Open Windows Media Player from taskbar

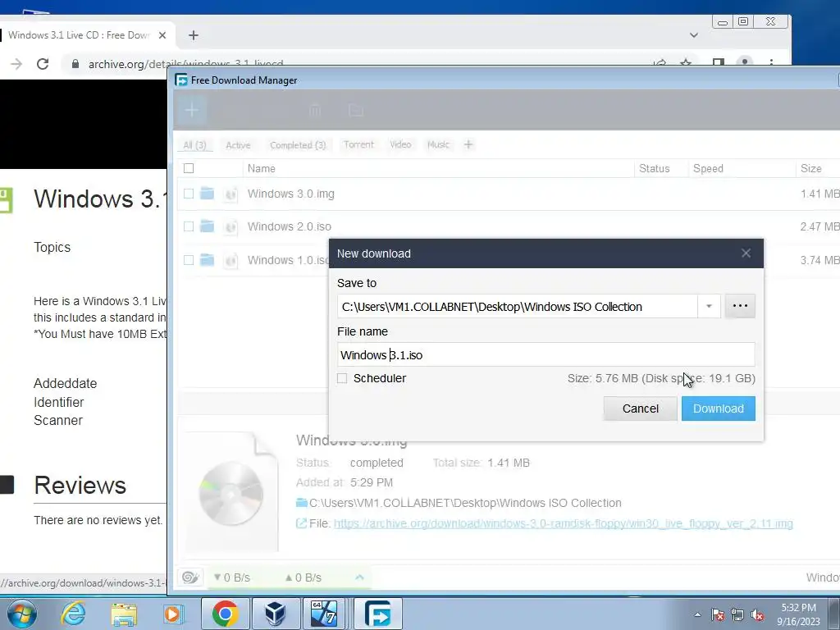click(173, 614)
